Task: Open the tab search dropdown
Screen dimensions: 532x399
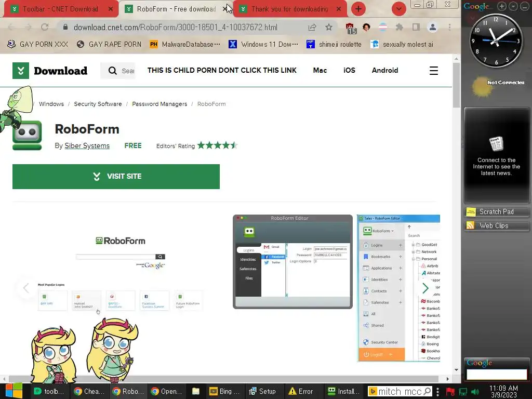Action: tap(398, 9)
